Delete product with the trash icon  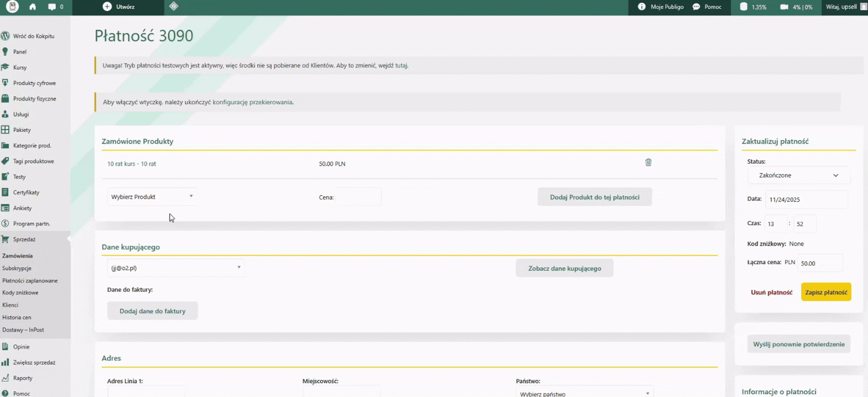click(x=648, y=162)
